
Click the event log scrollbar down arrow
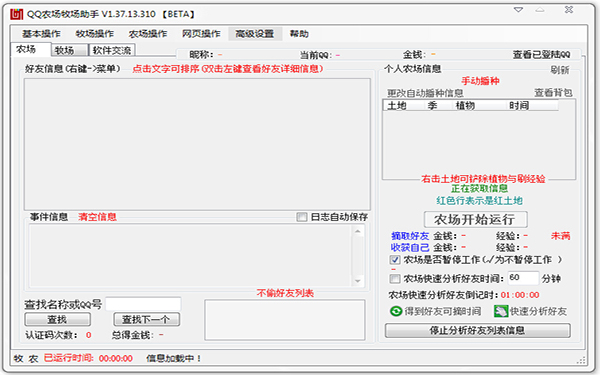pyautogui.click(x=357, y=281)
